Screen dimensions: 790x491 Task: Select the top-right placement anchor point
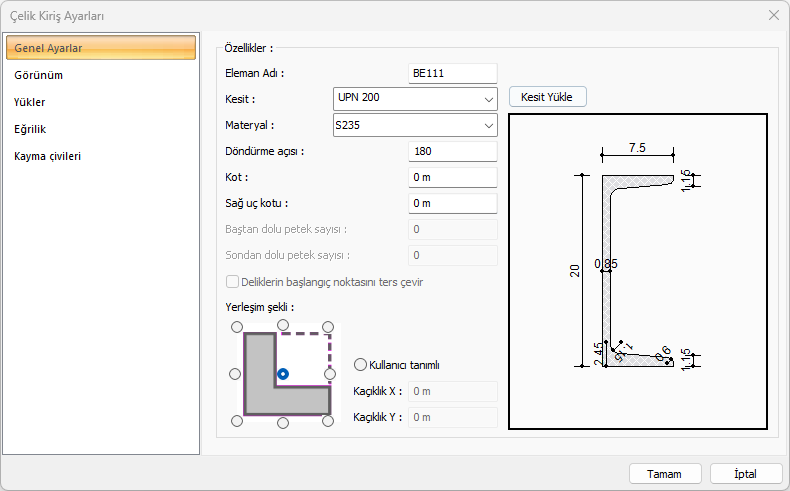[x=330, y=326]
